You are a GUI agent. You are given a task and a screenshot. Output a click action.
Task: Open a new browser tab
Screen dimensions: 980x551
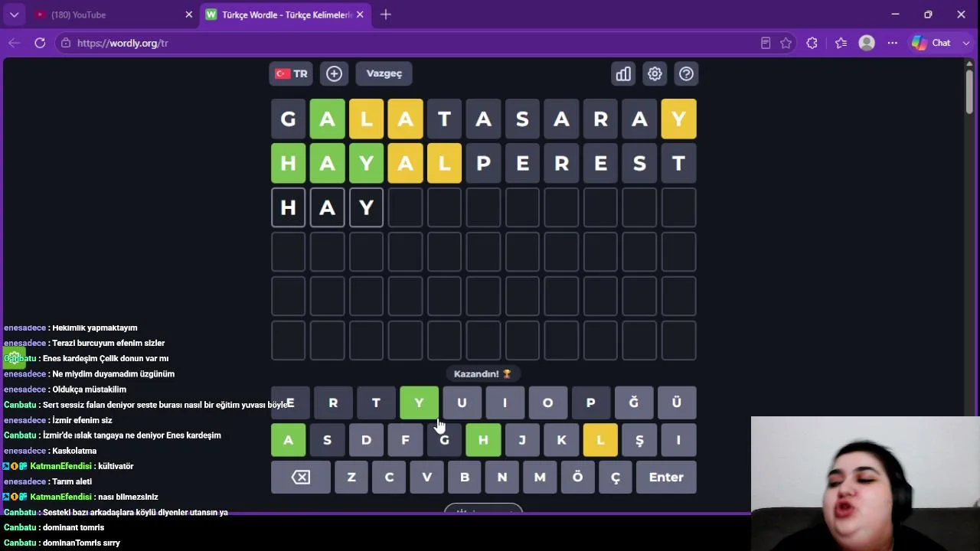coord(386,15)
